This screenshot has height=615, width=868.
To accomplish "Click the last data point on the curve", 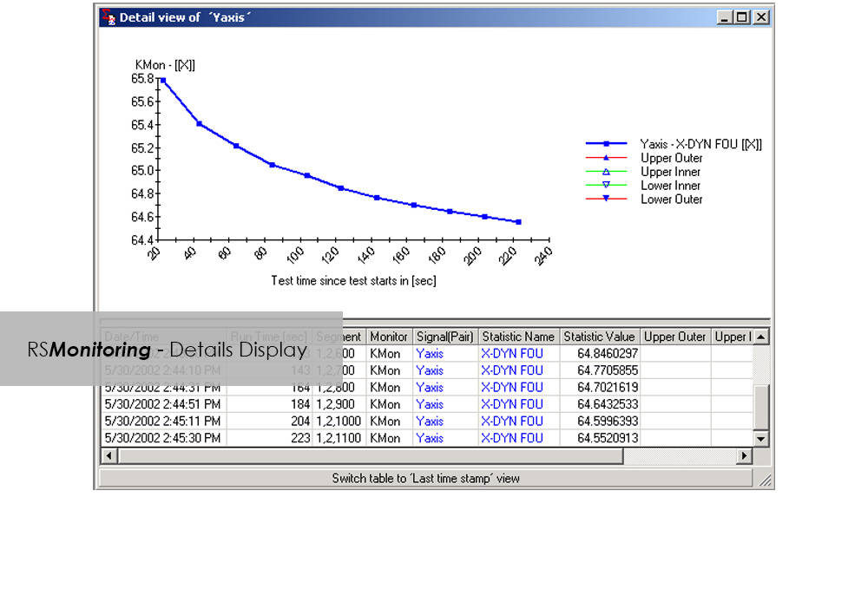I will [518, 222].
